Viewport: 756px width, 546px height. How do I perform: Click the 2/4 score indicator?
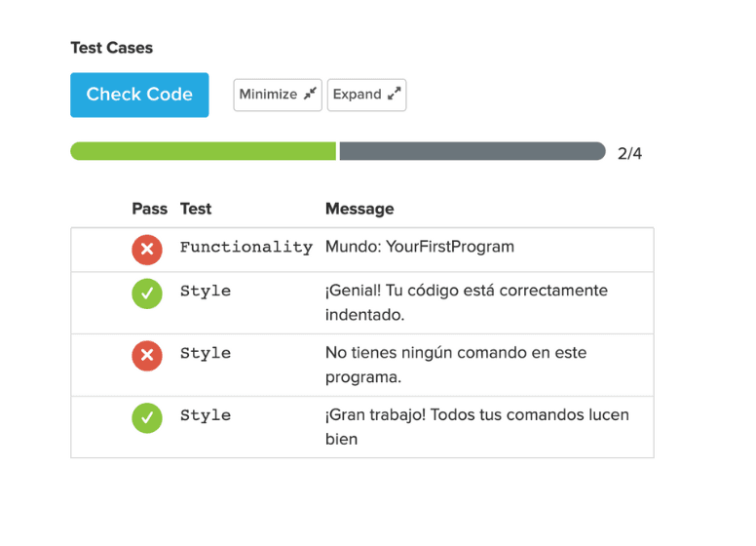click(629, 153)
